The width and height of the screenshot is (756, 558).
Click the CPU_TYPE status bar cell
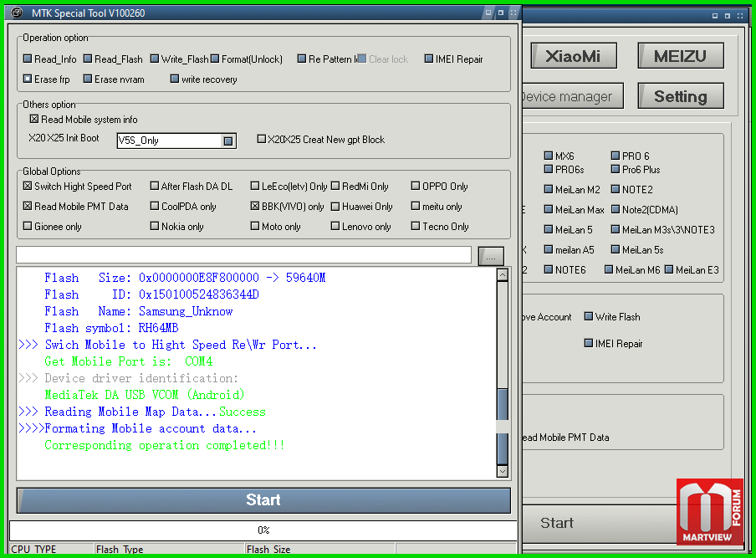coord(51,549)
